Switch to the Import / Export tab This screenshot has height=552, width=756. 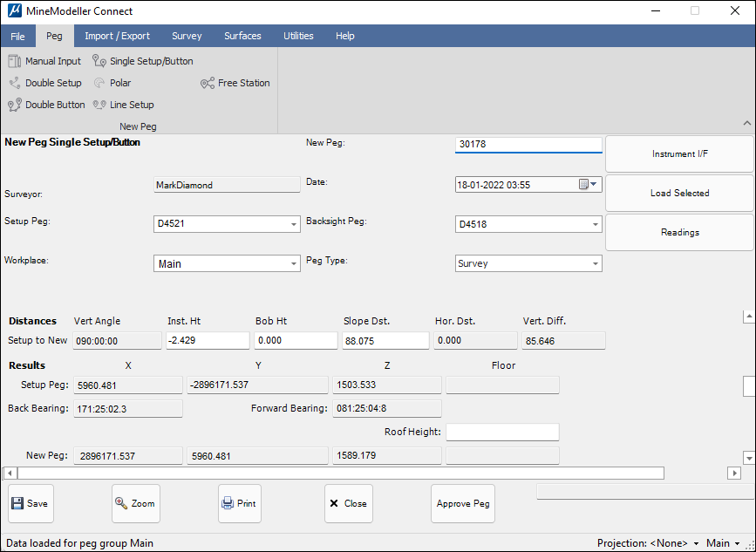click(x=117, y=36)
